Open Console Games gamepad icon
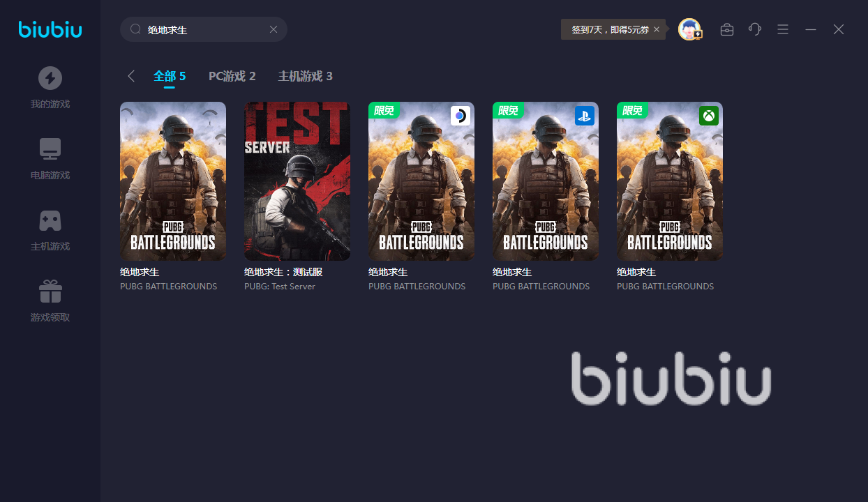Viewport: 868px width, 502px height. (50, 220)
